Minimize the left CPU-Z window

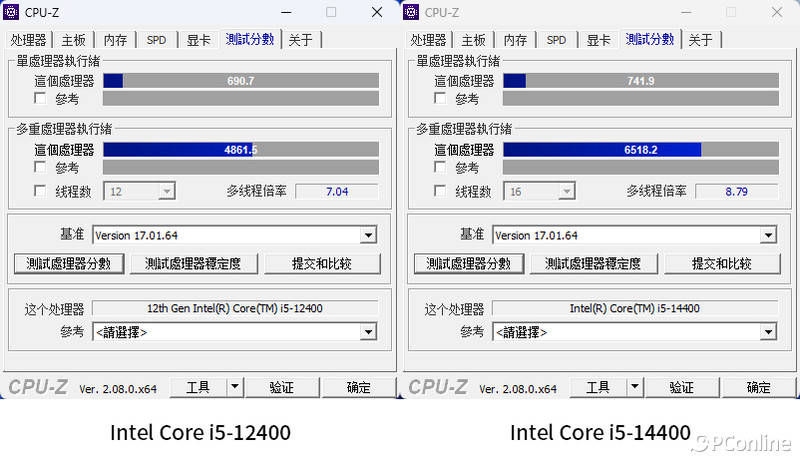tap(286, 12)
